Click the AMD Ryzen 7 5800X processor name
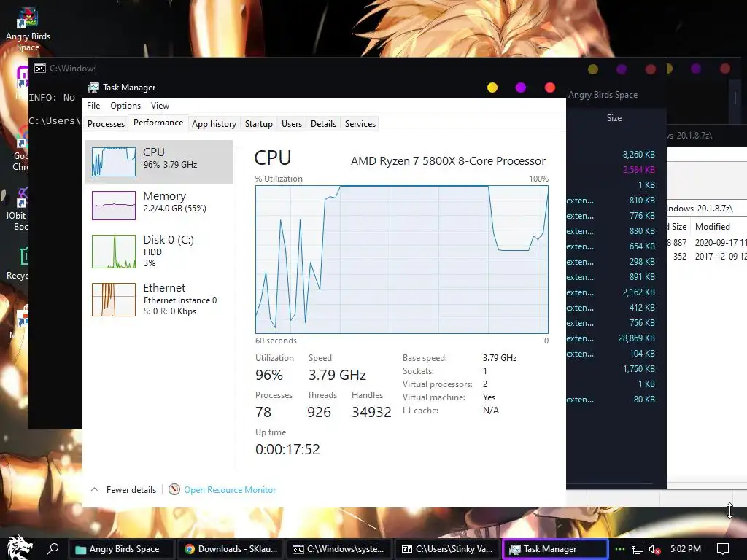This screenshot has height=560, width=747. [448, 161]
